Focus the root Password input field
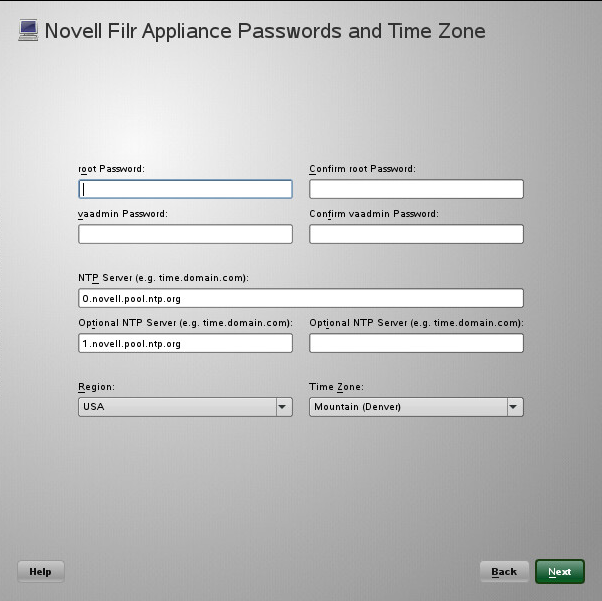The image size is (602, 601). pos(185,189)
